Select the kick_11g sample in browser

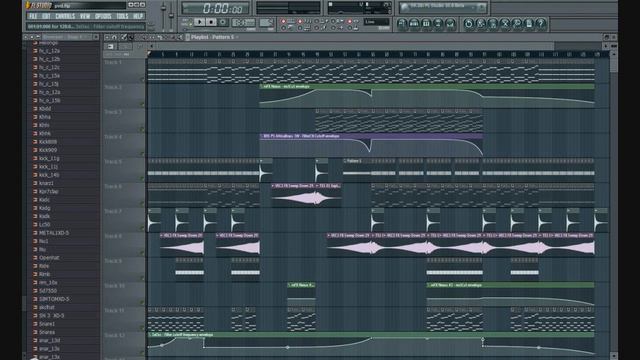[x=49, y=158]
